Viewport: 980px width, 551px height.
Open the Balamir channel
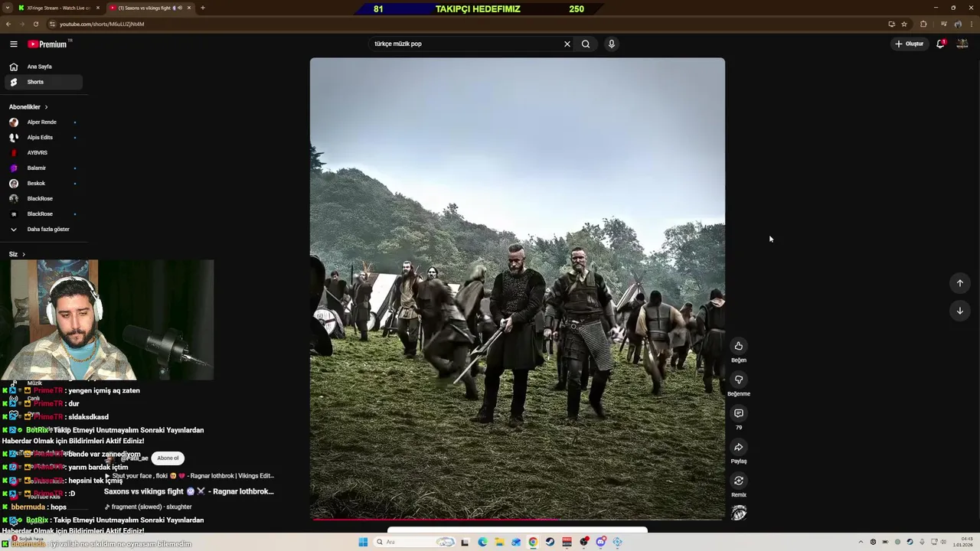pyautogui.click(x=44, y=168)
